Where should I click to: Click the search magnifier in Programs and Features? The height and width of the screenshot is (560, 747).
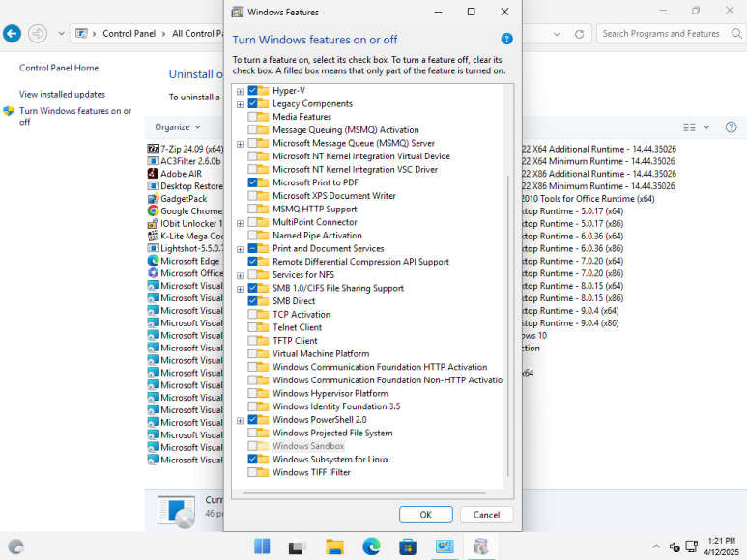pos(736,33)
